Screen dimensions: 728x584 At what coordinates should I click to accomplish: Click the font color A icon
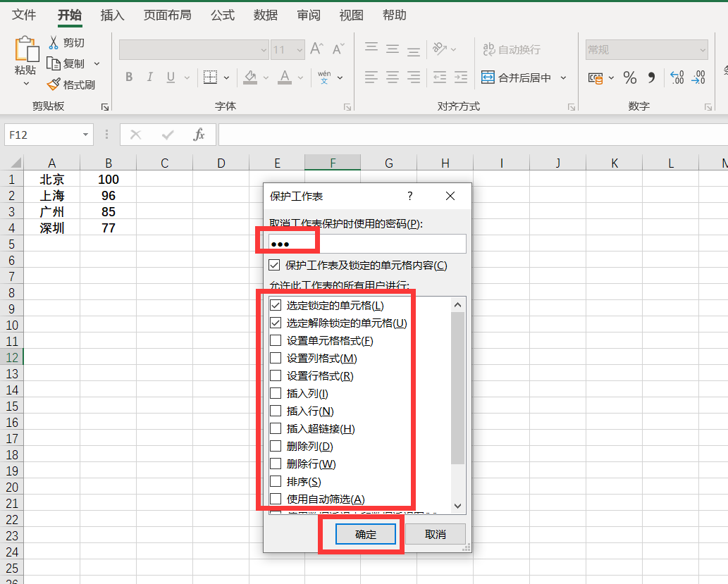coord(285,77)
